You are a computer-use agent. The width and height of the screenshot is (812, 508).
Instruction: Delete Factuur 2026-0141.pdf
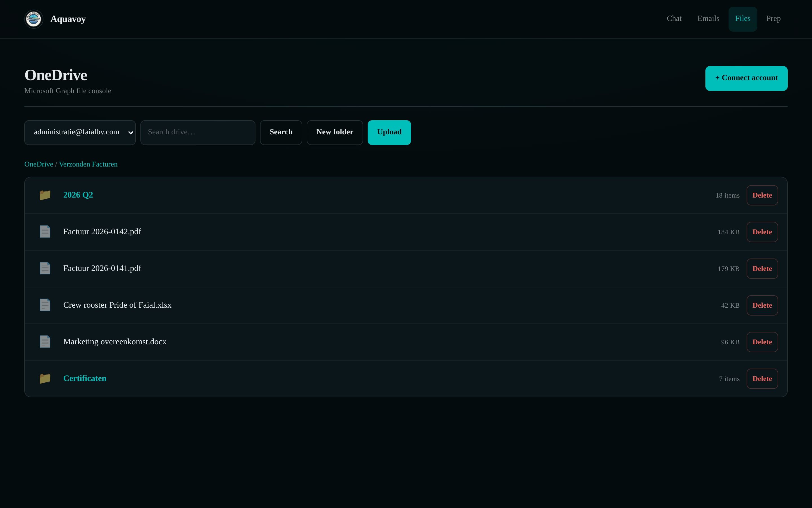coord(762,268)
